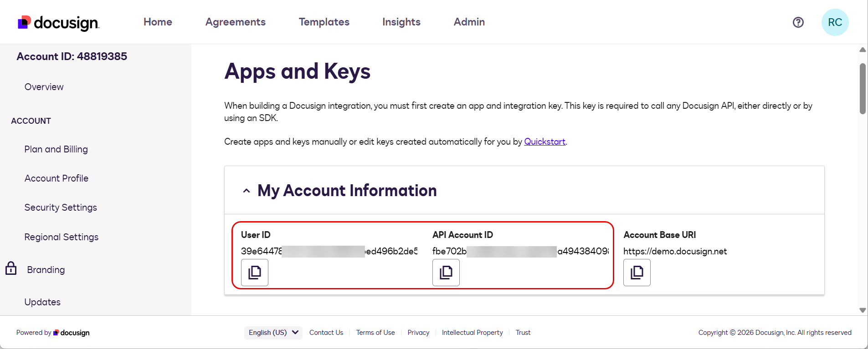The width and height of the screenshot is (868, 349).
Task: Go to the Home tab
Action: coord(158,22)
